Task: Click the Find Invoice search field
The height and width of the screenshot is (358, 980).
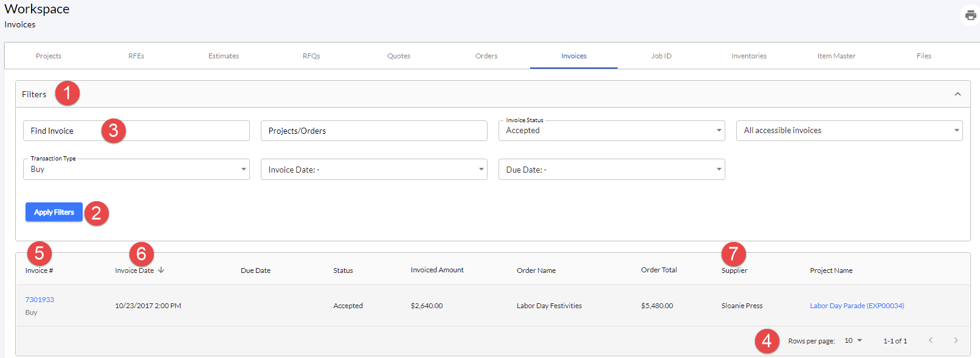Action: pyautogui.click(x=136, y=131)
